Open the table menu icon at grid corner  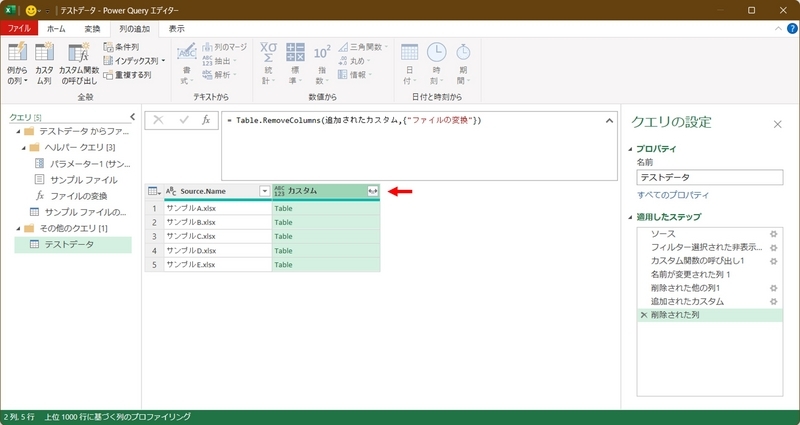(x=154, y=191)
